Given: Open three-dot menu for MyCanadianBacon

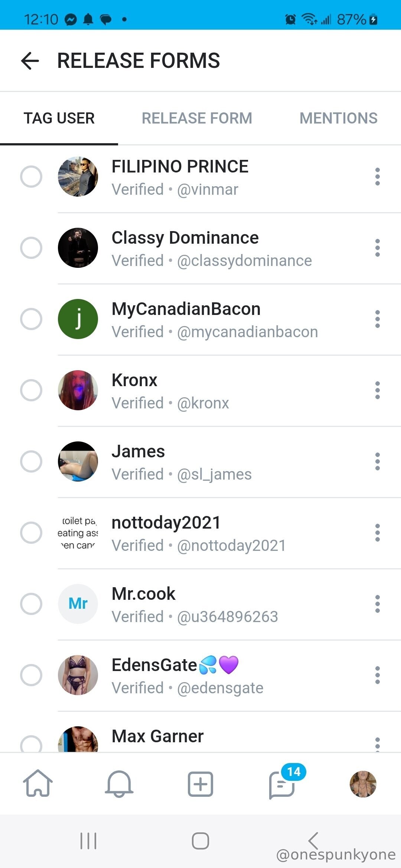Looking at the screenshot, I should (x=378, y=319).
